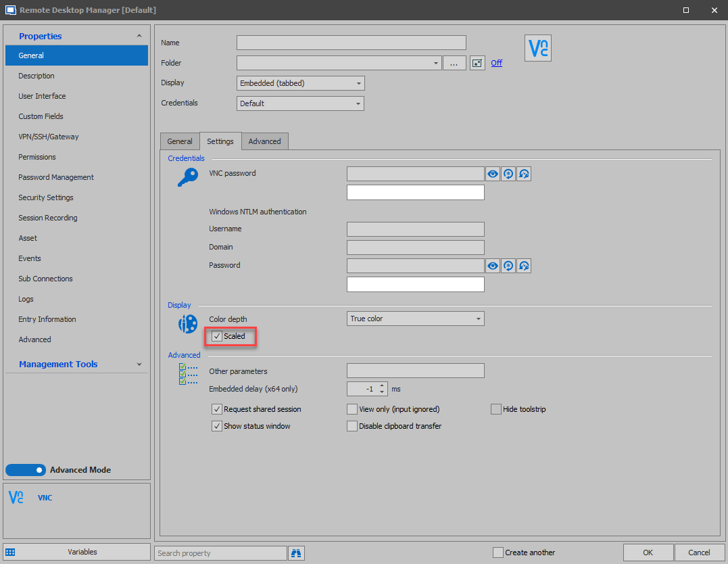
Task: Switch to the Advanced settings tab
Action: [264, 141]
